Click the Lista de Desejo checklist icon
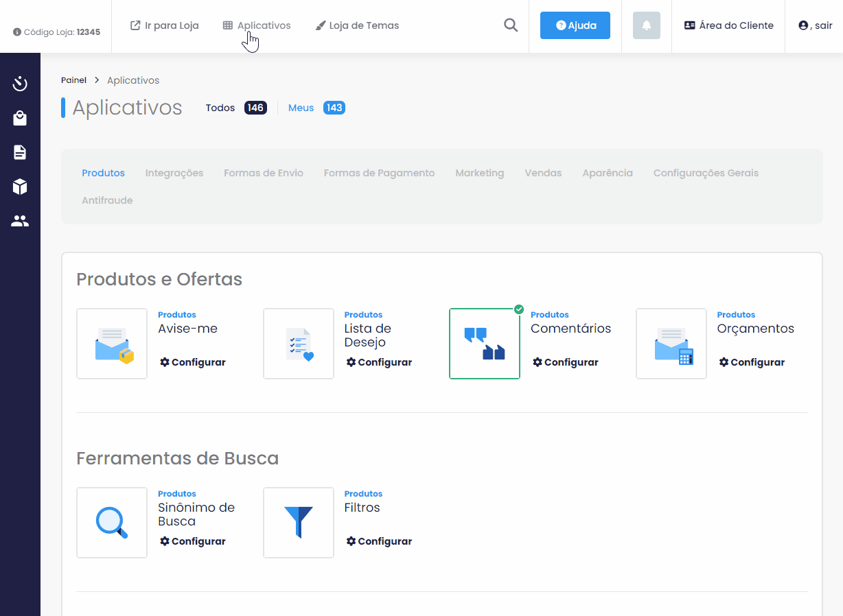 299,344
